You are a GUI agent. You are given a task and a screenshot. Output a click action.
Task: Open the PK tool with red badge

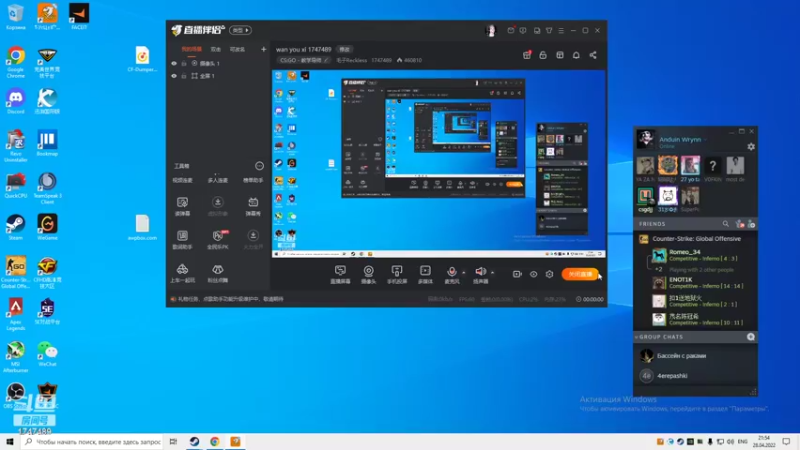218,239
